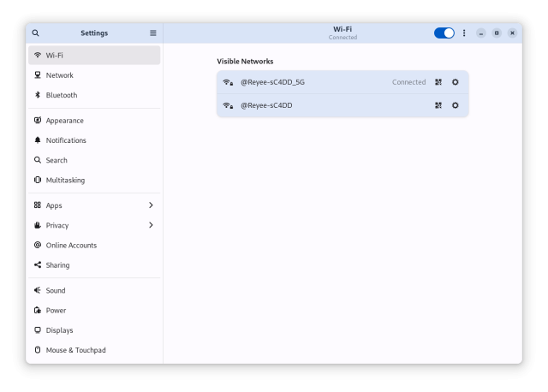Click the search icon in Settings header
This screenshot has width=548, height=392.
pos(36,33)
